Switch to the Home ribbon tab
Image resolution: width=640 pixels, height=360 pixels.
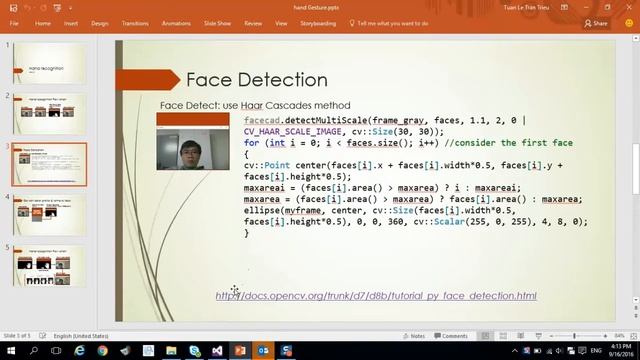[x=42, y=23]
